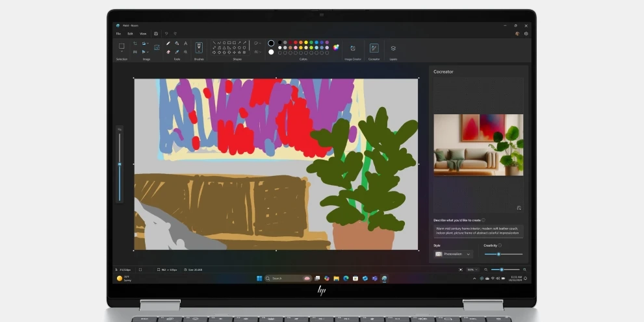
Task: Open Microsoft Edge from the taskbar
Action: (346, 278)
